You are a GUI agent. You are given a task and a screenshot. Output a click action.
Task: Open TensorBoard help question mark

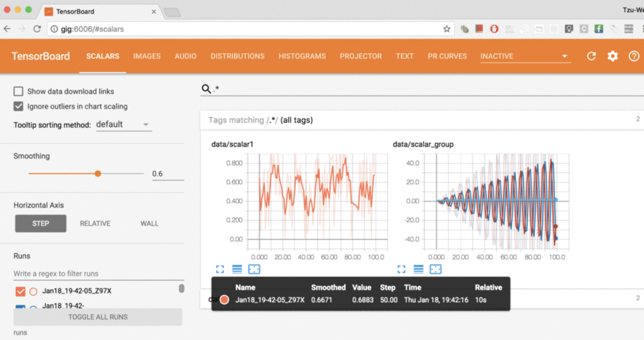click(x=634, y=56)
